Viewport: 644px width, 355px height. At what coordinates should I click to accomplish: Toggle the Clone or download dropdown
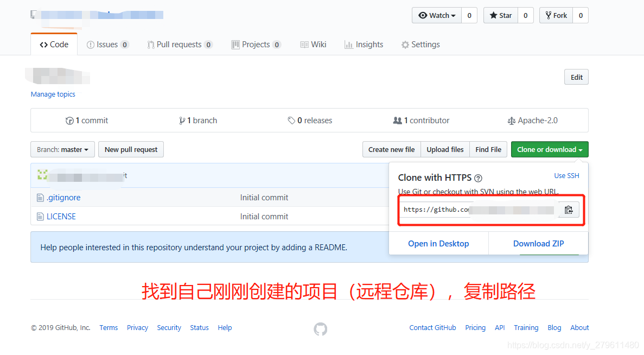click(x=550, y=150)
